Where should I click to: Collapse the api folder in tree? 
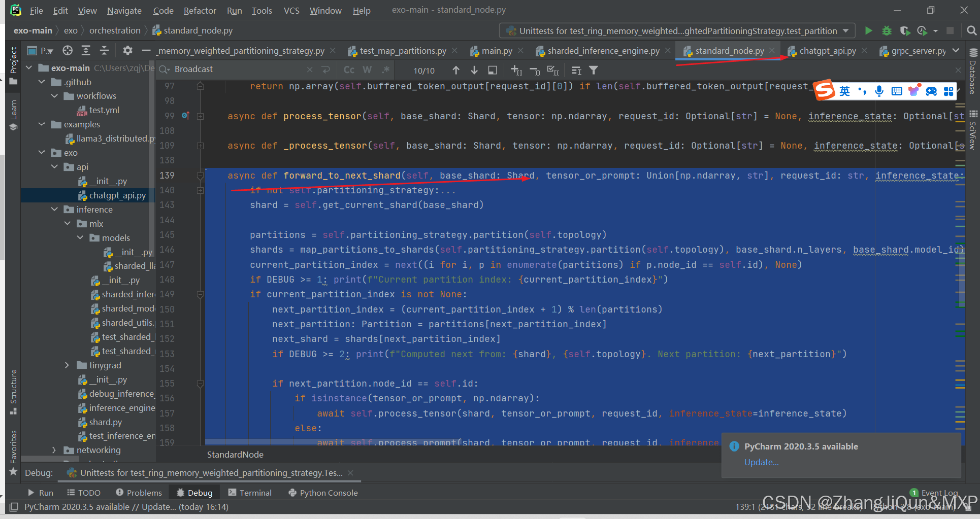54,167
